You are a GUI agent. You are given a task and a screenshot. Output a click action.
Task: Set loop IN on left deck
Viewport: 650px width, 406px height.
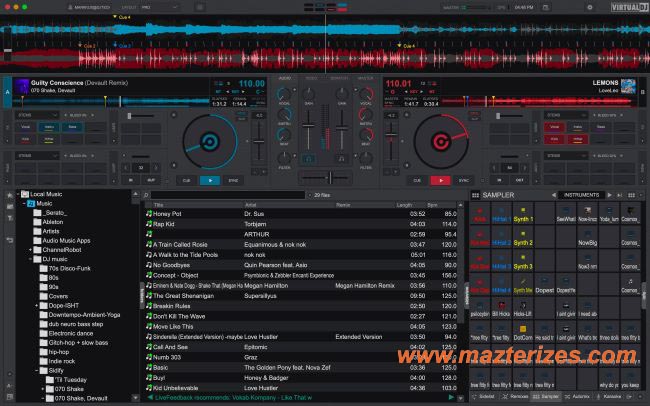[x=131, y=180]
